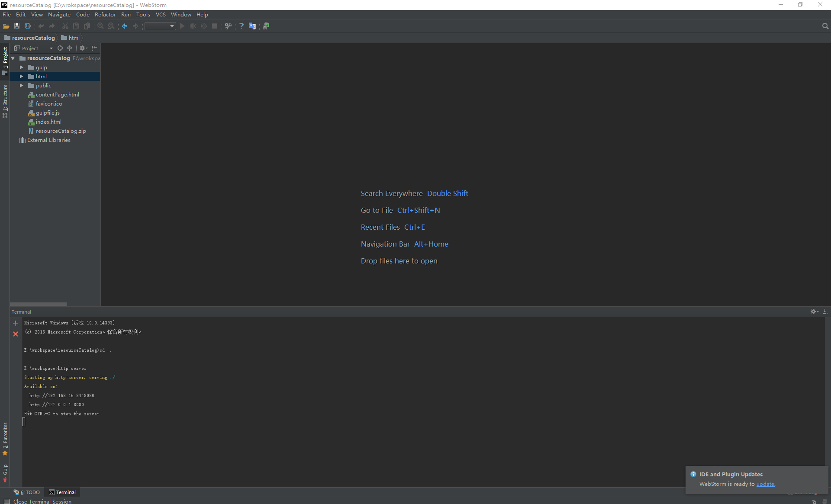Click the Paste icon in toolbar
This screenshot has height=504, width=831.
87,26
